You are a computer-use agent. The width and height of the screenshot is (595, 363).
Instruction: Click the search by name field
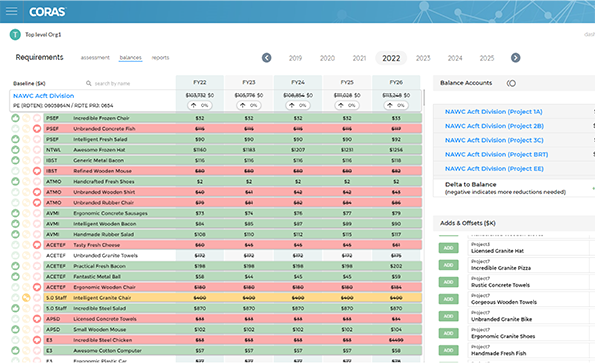tap(112, 83)
